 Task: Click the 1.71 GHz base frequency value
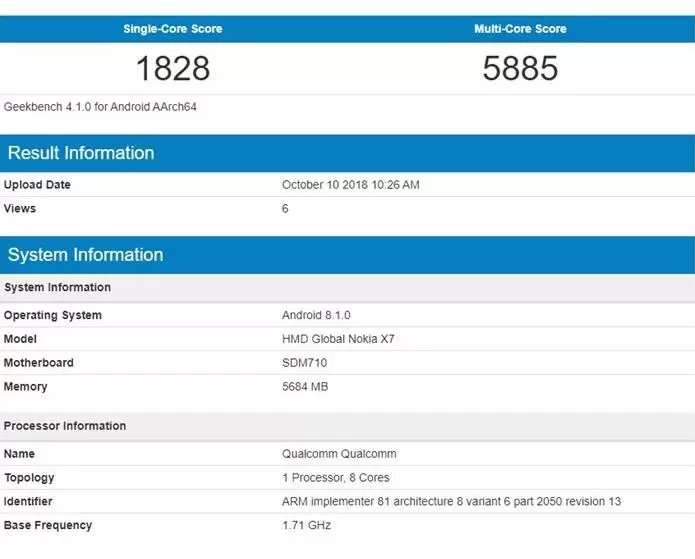tap(306, 526)
